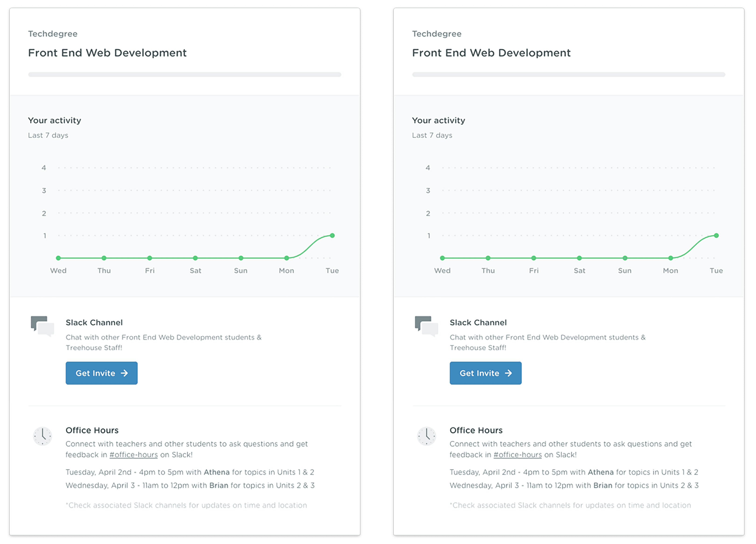Click Slack Channel heading in left card

tap(94, 322)
